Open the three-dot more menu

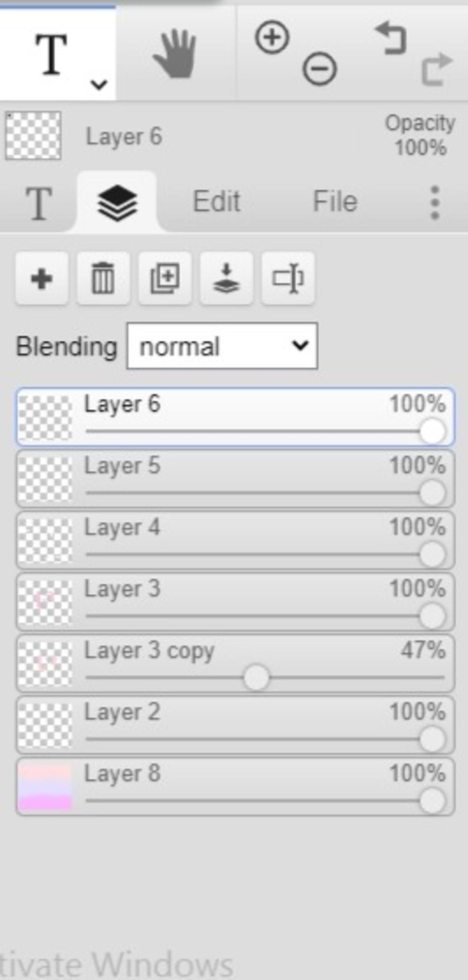click(435, 202)
